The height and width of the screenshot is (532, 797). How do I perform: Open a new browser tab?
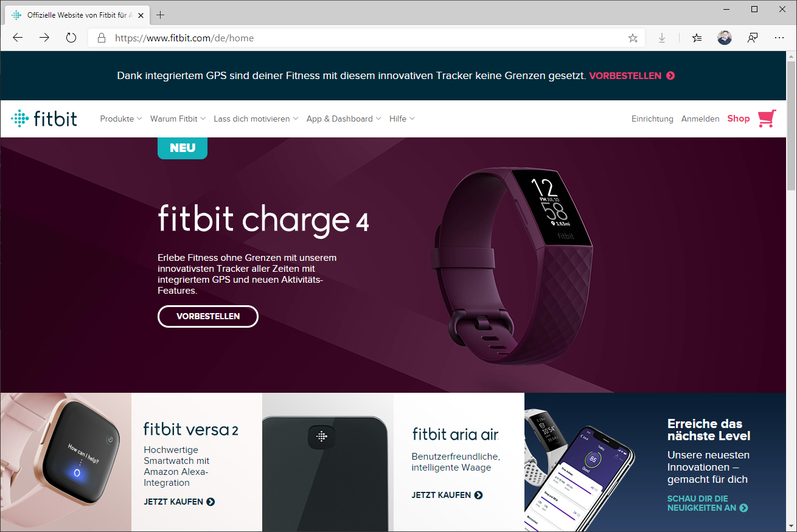161,15
